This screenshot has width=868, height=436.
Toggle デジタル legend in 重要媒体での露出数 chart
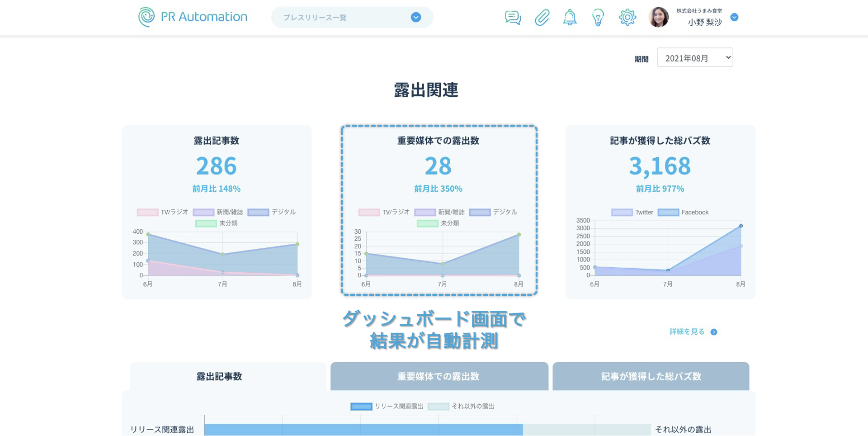click(493, 212)
